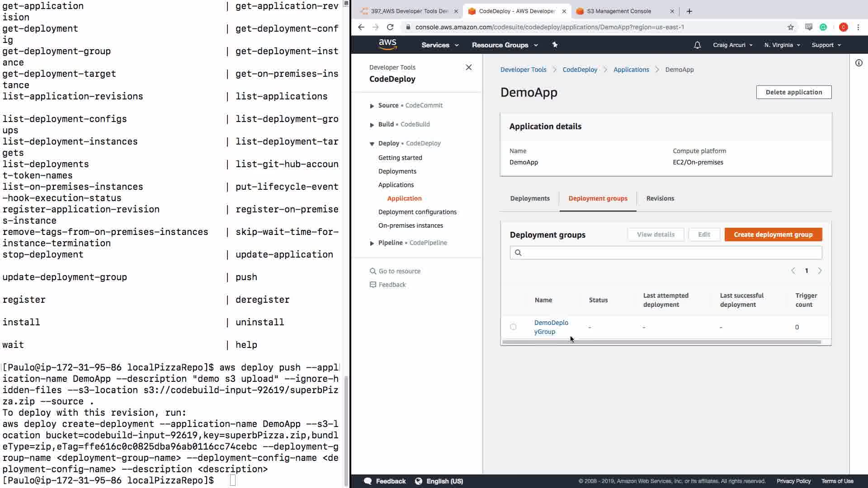868x488 pixels.
Task: Open the notifications bell icon
Action: pyautogui.click(x=697, y=45)
